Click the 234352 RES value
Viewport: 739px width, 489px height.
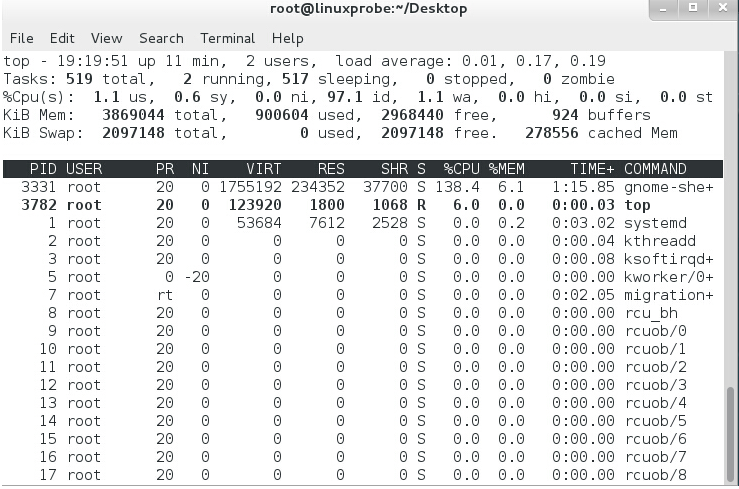(x=318, y=187)
